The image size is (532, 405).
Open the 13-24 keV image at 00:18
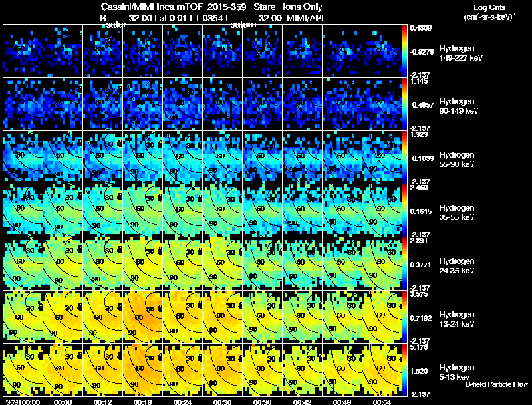tap(143, 317)
